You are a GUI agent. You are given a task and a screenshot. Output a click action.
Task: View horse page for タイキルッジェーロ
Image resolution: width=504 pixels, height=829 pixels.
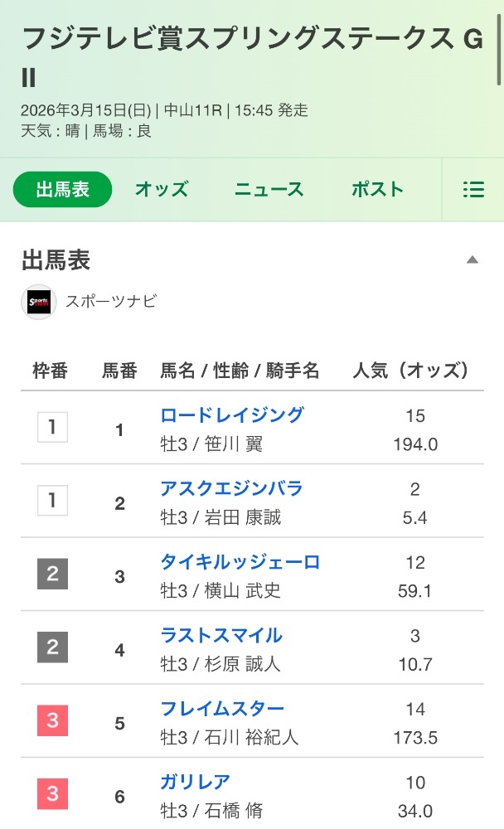(240, 562)
